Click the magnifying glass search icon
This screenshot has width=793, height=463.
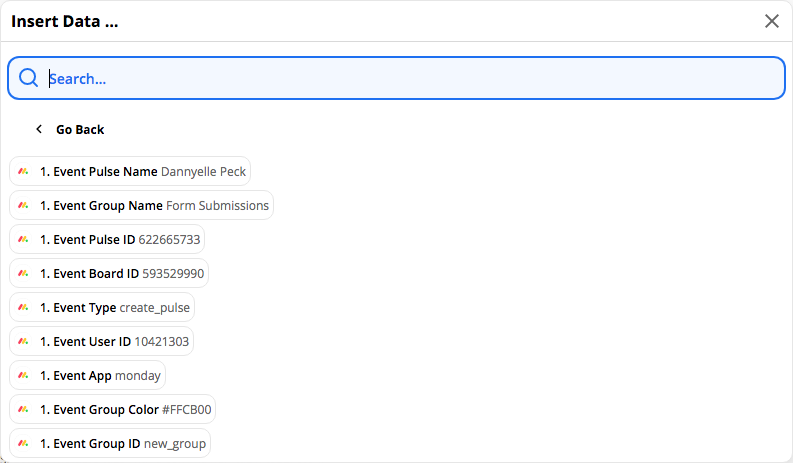pyautogui.click(x=28, y=78)
